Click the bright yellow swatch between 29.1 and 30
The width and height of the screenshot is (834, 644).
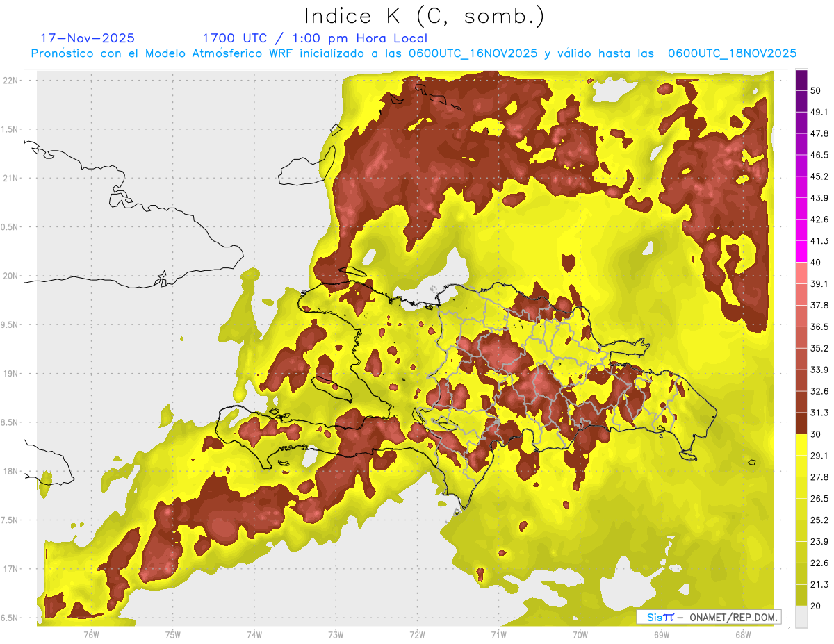pos(802,445)
